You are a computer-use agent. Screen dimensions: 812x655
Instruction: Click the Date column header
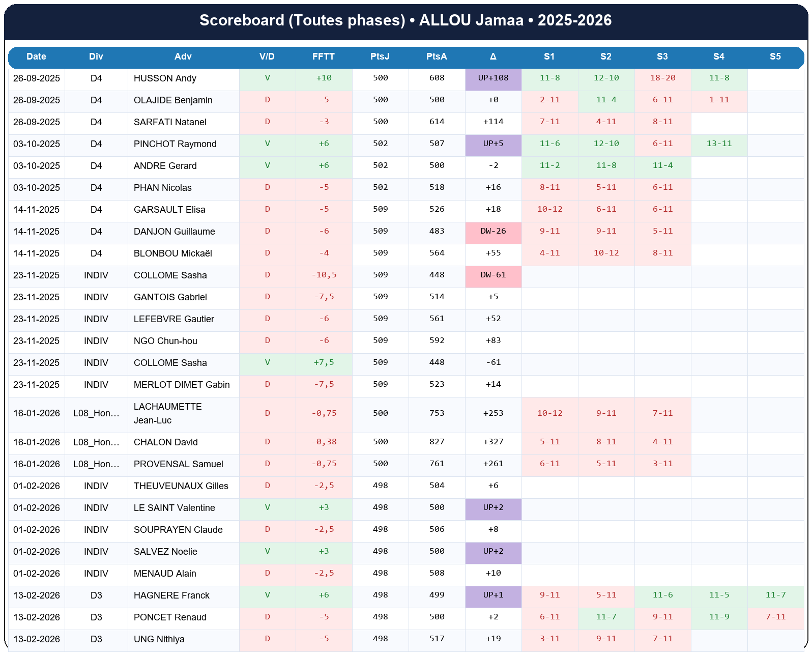(36, 56)
